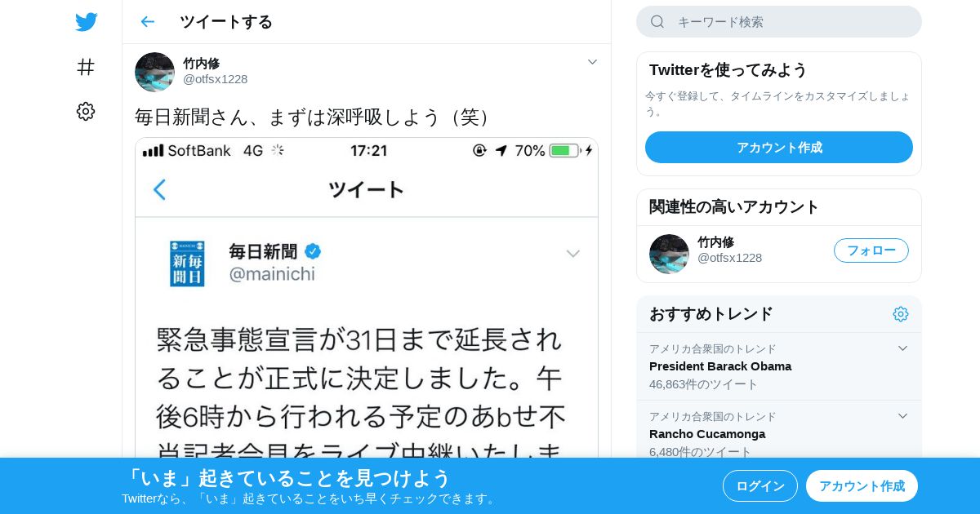This screenshot has height=514, width=980.
Task: Focus the キーワード検索 search field
Action: click(779, 21)
